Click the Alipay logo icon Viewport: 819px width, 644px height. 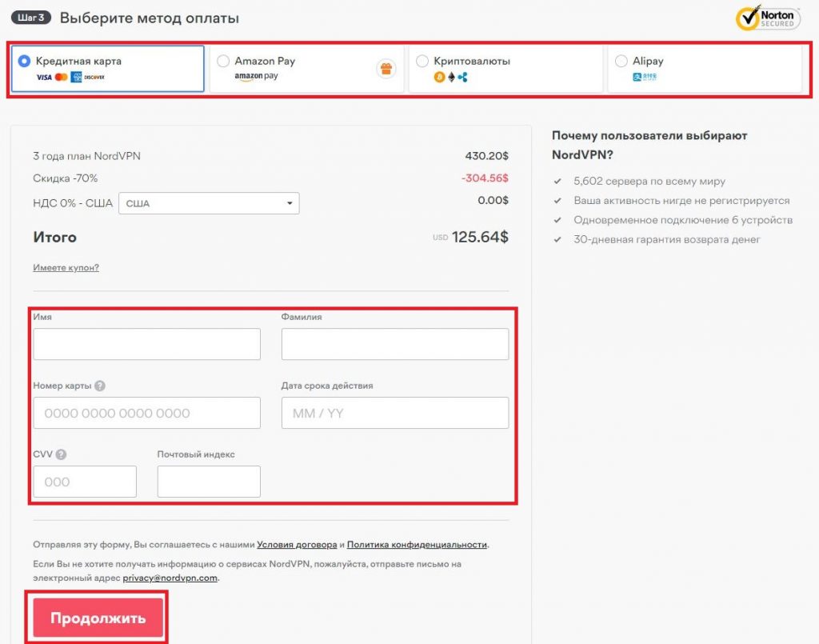coord(645,77)
